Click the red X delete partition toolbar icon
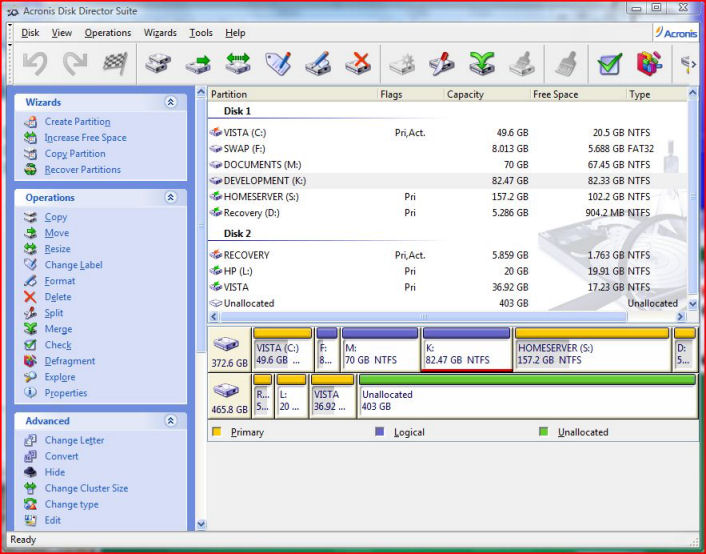The width and height of the screenshot is (706, 554). (357, 64)
